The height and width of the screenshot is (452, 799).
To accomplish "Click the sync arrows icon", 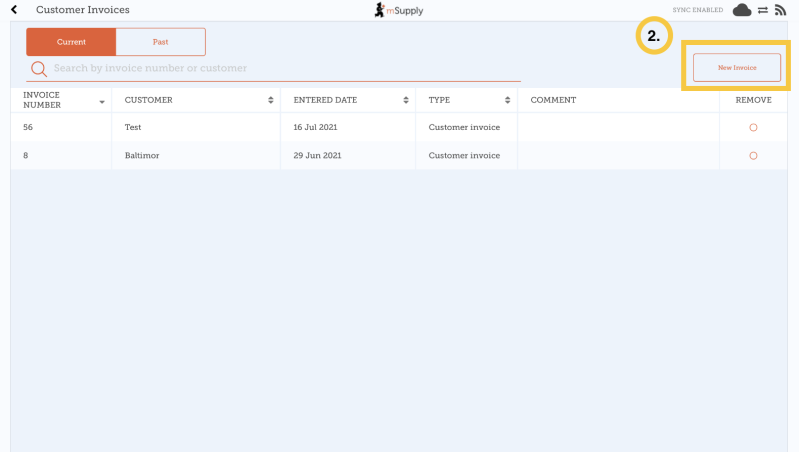I will click(762, 10).
